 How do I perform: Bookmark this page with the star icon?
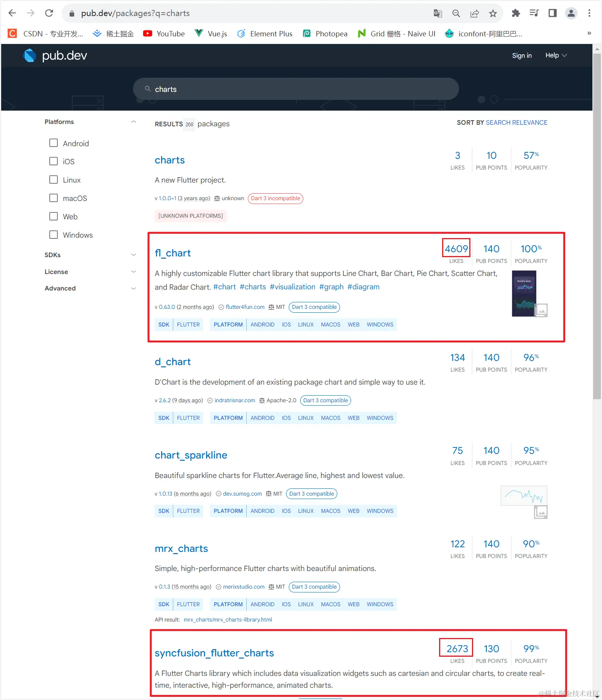pos(493,13)
